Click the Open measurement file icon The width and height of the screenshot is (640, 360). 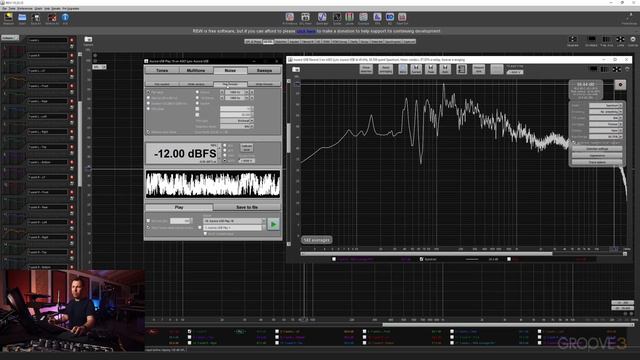[22, 18]
